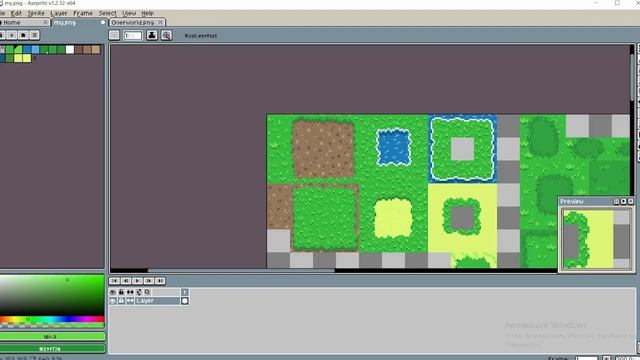
Task: Select frame 1 header in timeline
Action: click(184, 292)
